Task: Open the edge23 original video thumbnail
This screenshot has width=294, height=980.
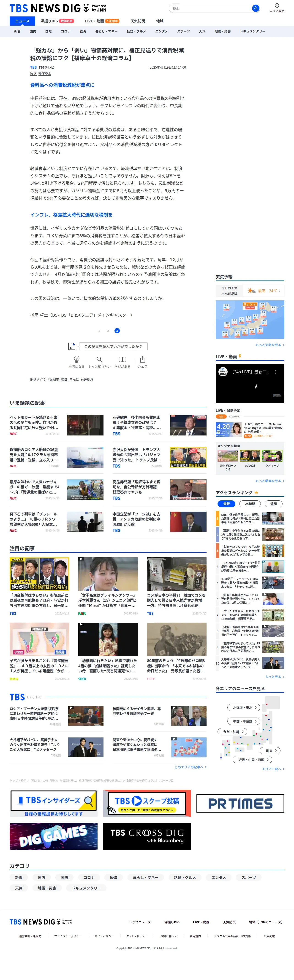Action: (250, 456)
